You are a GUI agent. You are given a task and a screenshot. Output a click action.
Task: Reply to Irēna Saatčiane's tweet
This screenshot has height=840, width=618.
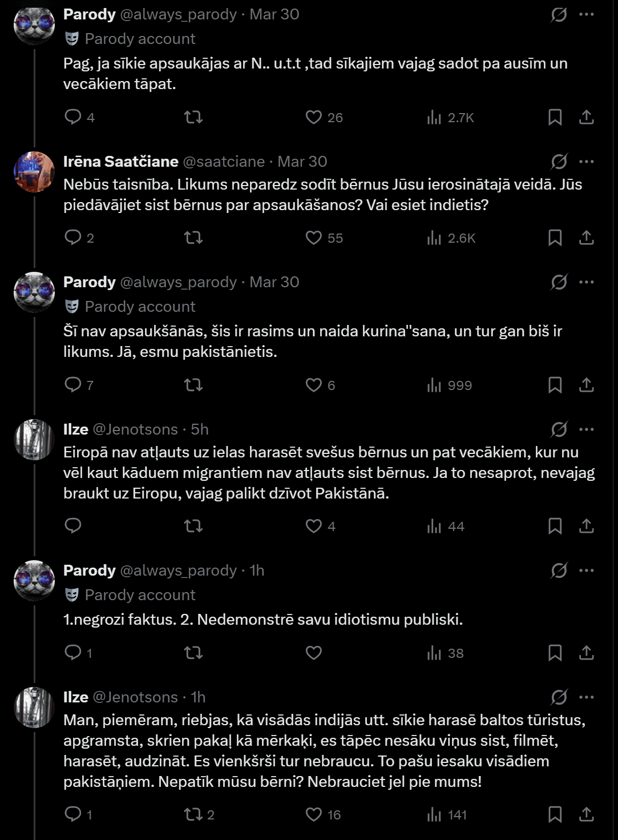[x=73, y=238]
